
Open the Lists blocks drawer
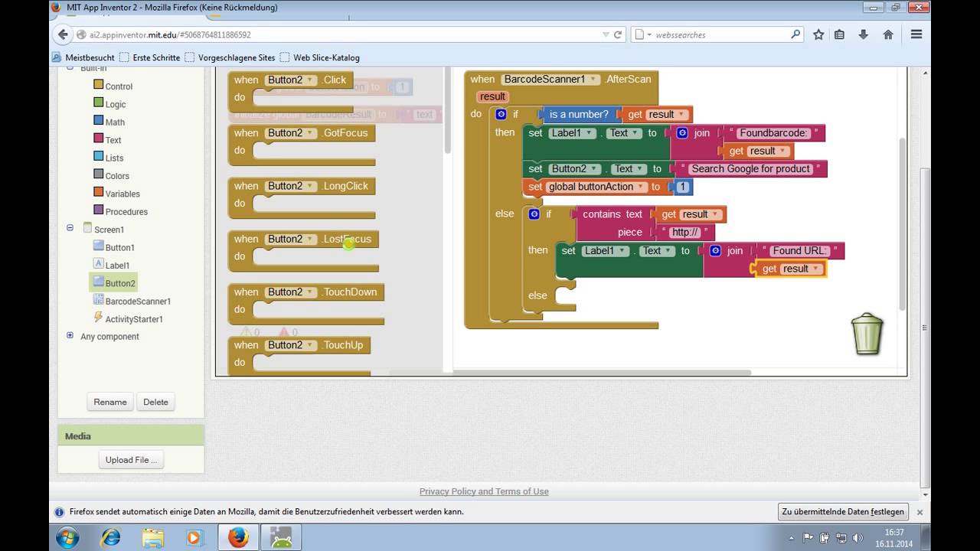point(108,158)
